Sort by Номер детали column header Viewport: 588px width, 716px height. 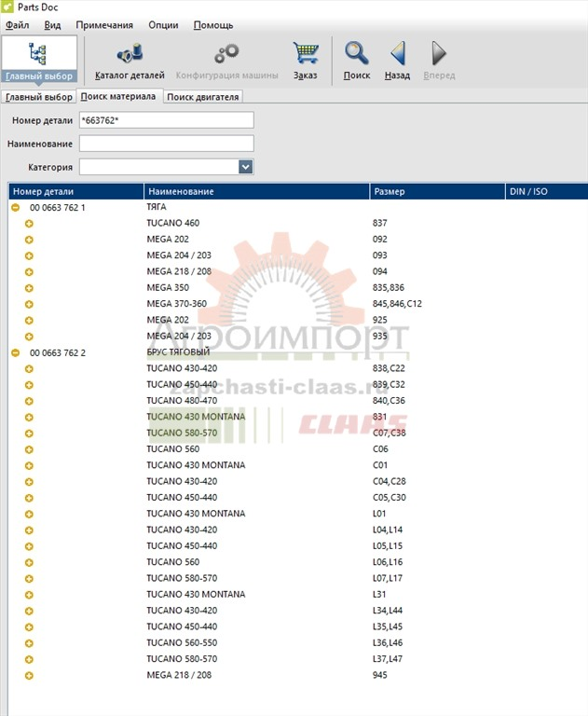point(75,191)
